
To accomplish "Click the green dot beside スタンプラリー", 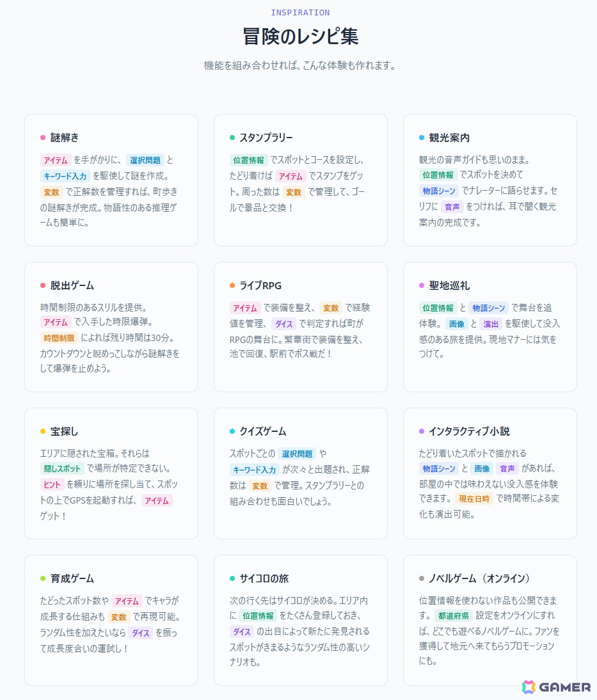I will [232, 138].
